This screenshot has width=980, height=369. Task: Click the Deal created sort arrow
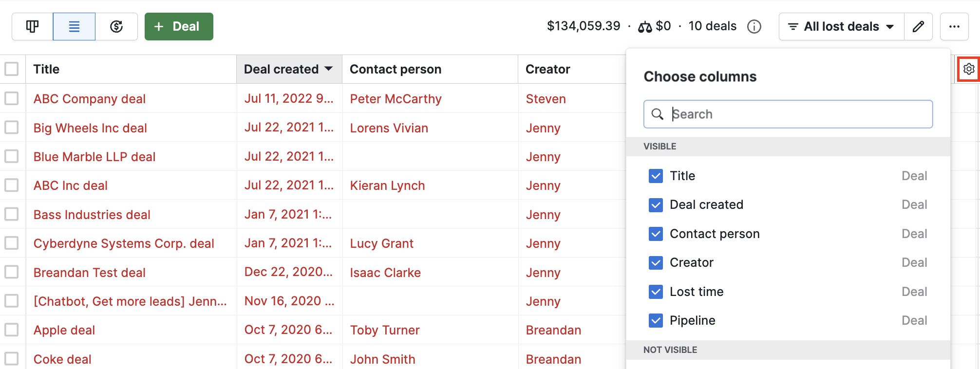point(329,69)
